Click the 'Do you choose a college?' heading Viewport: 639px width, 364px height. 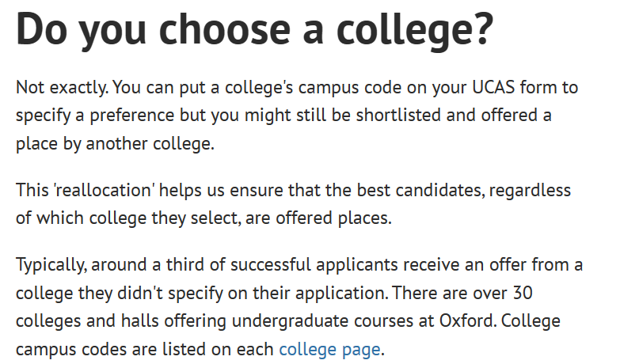pos(255,30)
